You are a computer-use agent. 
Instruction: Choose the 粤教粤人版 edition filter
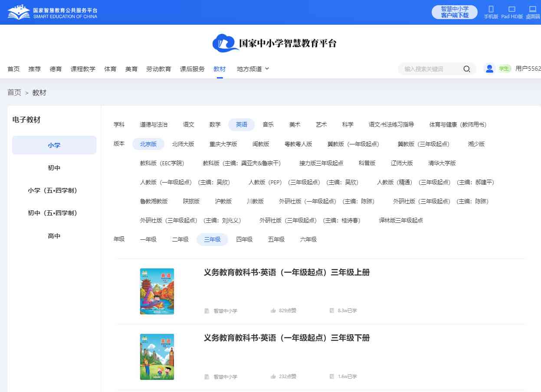[x=298, y=144]
